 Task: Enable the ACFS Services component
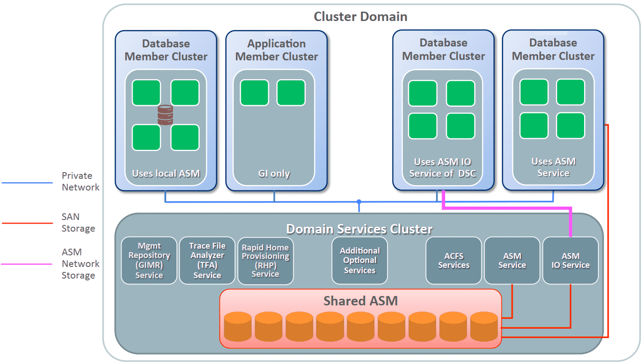coord(453,260)
